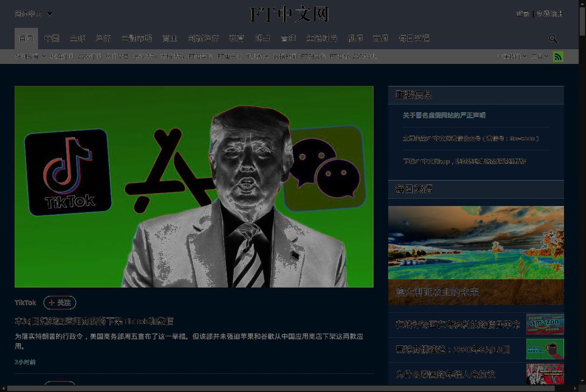586x392 pixels.
Task: Open the search magnifier icon
Action: (x=553, y=39)
